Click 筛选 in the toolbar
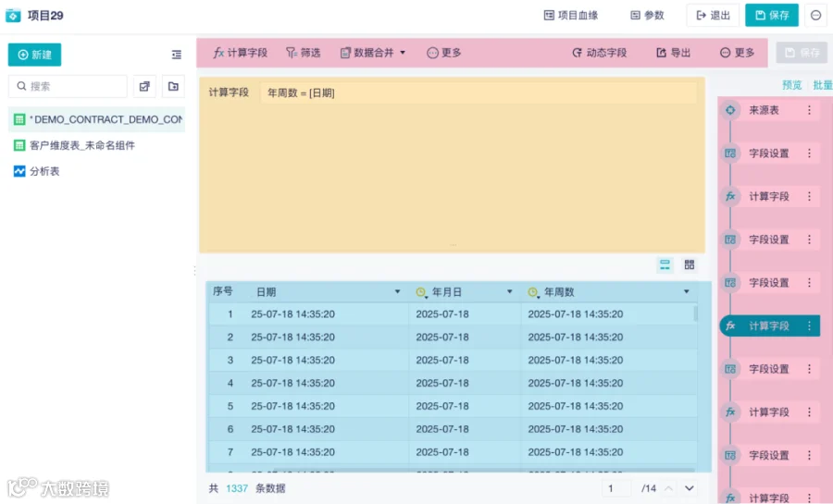Image resolution: width=833 pixels, height=504 pixels. (x=304, y=53)
